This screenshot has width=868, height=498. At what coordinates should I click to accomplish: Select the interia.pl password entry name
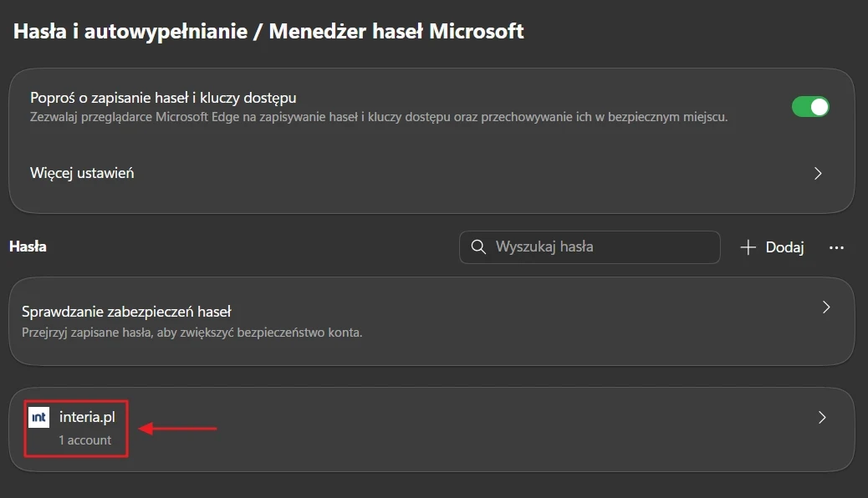tap(87, 417)
